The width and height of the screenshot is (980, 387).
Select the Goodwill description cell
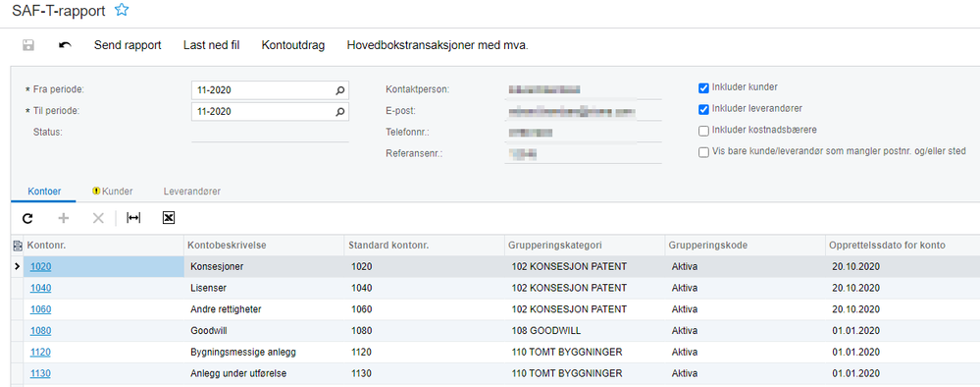(265, 331)
